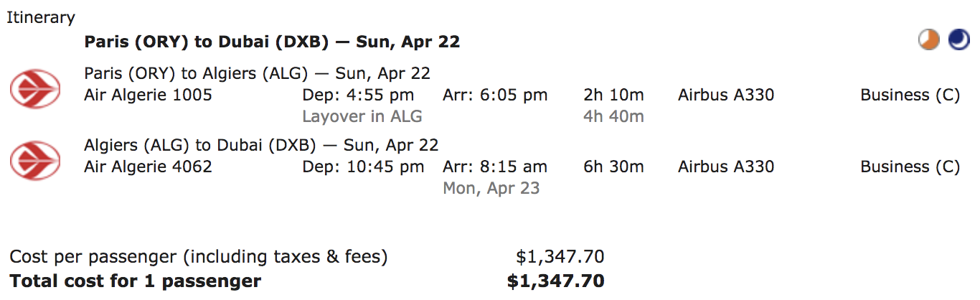
Task: Click Cost per passenger including taxes label
Action: click(199, 256)
